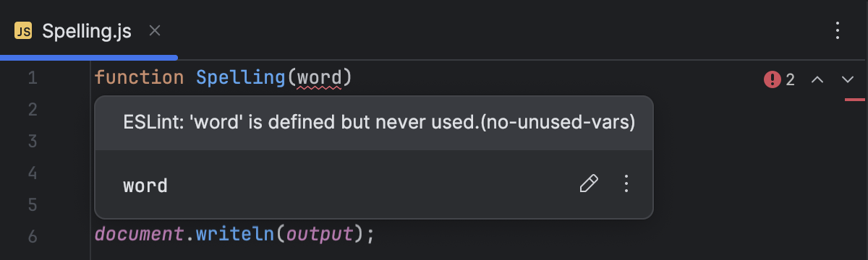Click the word entry in popup

145,186
